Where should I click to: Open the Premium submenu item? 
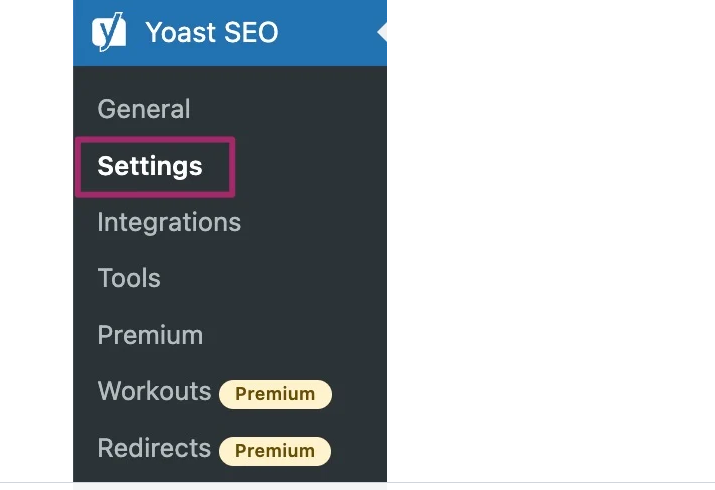(150, 335)
